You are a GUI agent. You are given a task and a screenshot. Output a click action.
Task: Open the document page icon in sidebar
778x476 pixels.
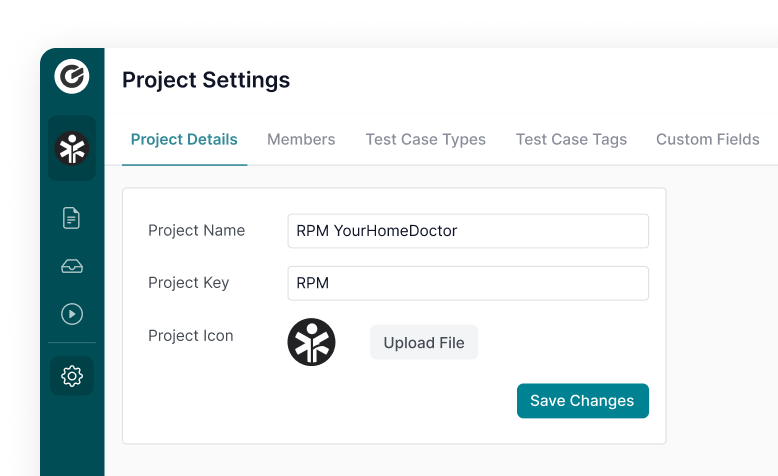tap(71, 218)
